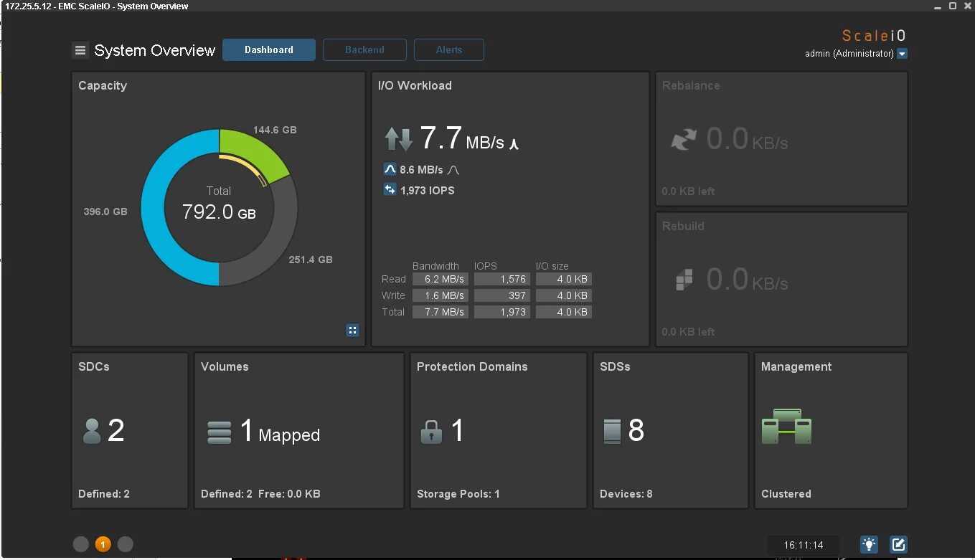Click the Rebuild blocks icon
Viewport: 975px width, 560px height.
[684, 279]
